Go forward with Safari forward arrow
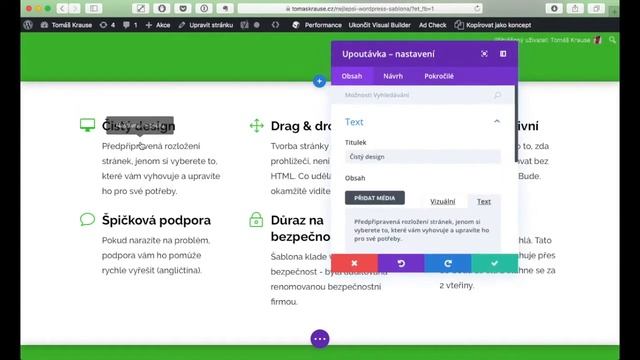The height and width of the screenshot is (360, 640). tap(75, 8)
